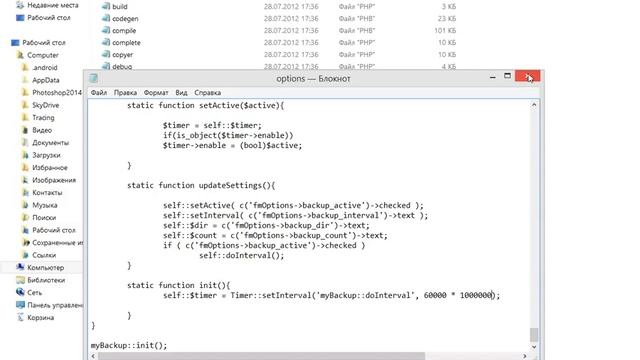Select the Изображения folder in sidebar

click(x=54, y=180)
